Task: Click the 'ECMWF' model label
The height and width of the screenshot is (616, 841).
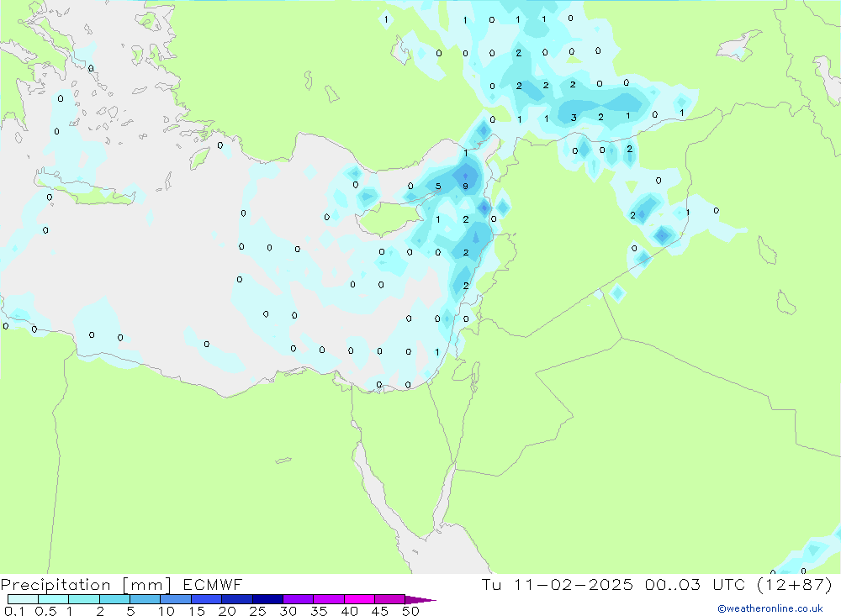Action: tap(213, 584)
